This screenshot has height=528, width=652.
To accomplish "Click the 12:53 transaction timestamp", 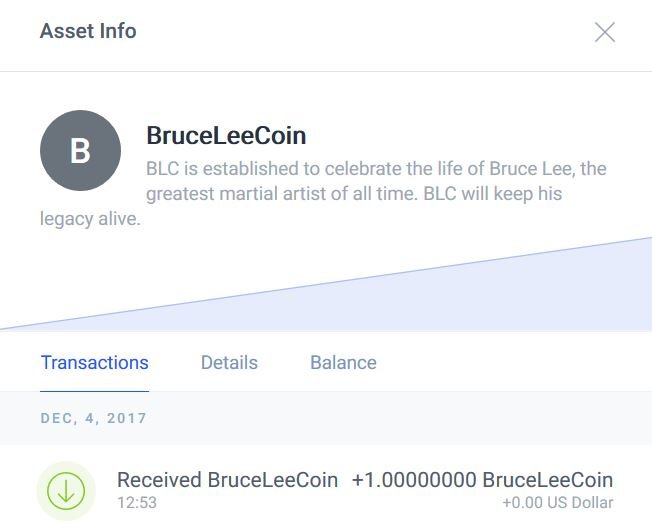I will (x=137, y=503).
